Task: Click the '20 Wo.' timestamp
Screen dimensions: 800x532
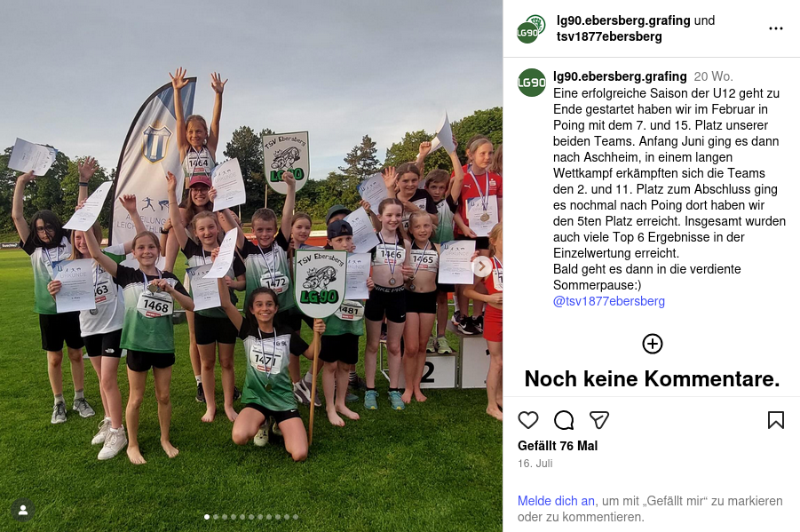Action: pyautogui.click(x=713, y=76)
